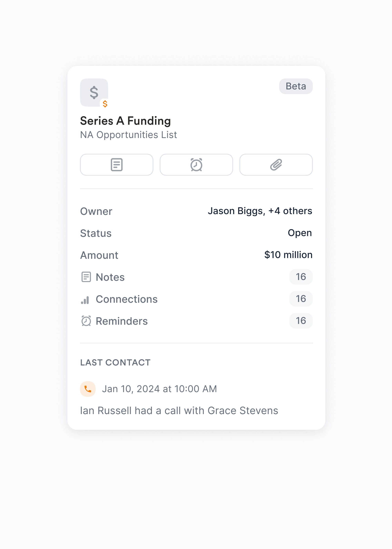Open the Notes count badge showing 16
The height and width of the screenshot is (549, 392).
(x=301, y=277)
